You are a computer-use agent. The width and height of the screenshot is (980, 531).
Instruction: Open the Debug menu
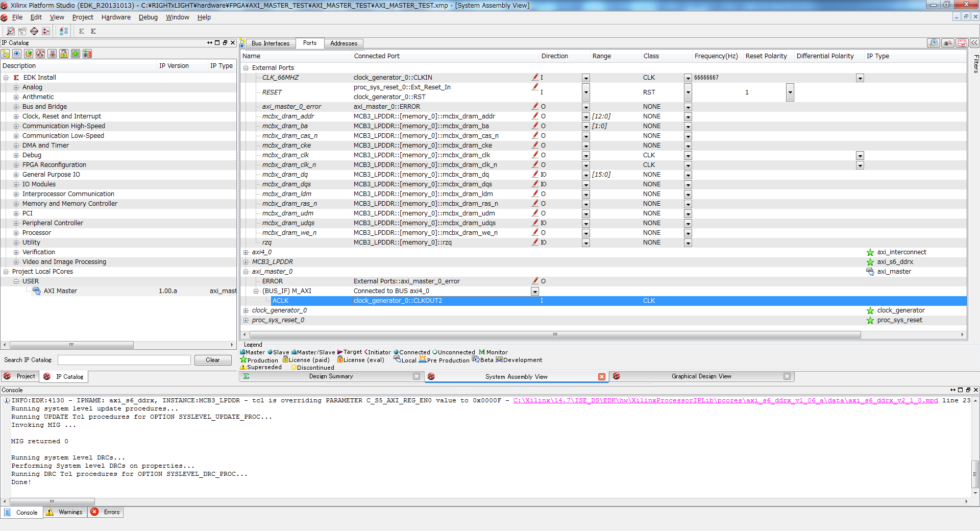[x=148, y=17]
